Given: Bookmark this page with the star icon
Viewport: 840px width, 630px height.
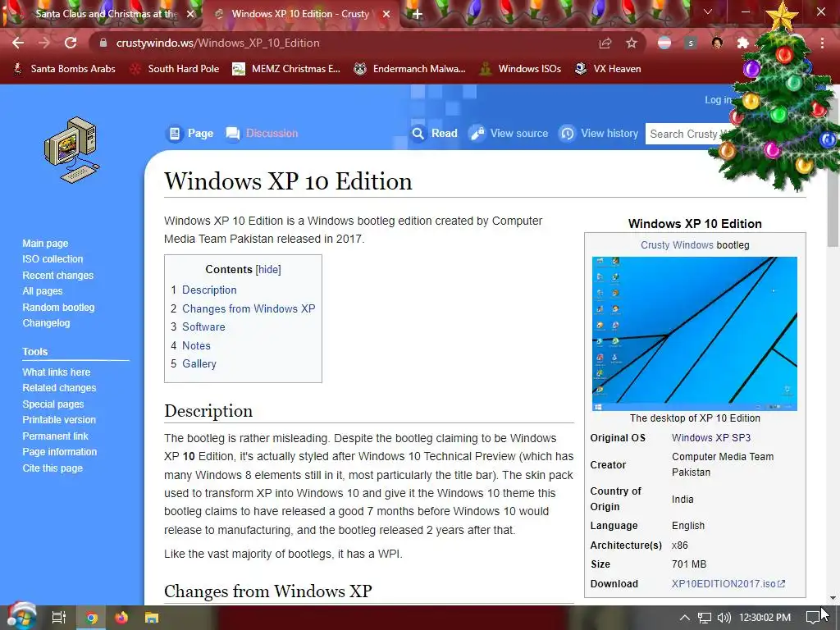Looking at the screenshot, I should 632,43.
